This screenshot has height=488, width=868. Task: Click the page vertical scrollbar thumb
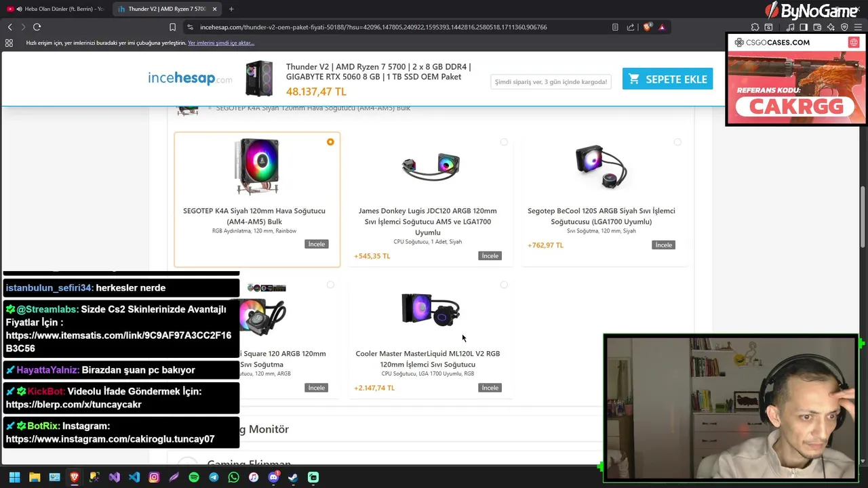tap(863, 217)
